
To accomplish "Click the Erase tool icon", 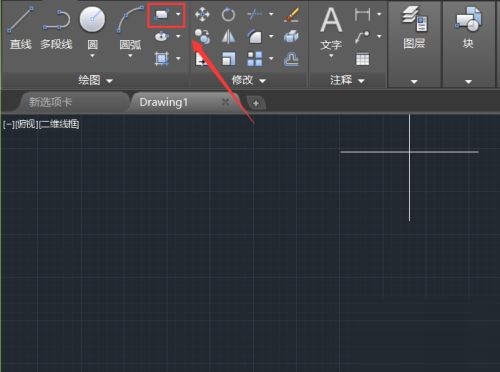I will pyautogui.click(x=291, y=15).
